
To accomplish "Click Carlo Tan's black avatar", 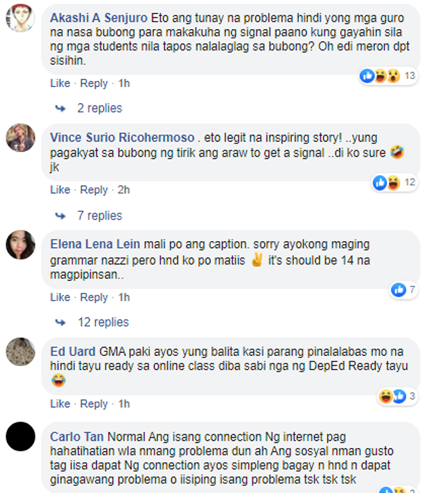I will click(20, 436).
